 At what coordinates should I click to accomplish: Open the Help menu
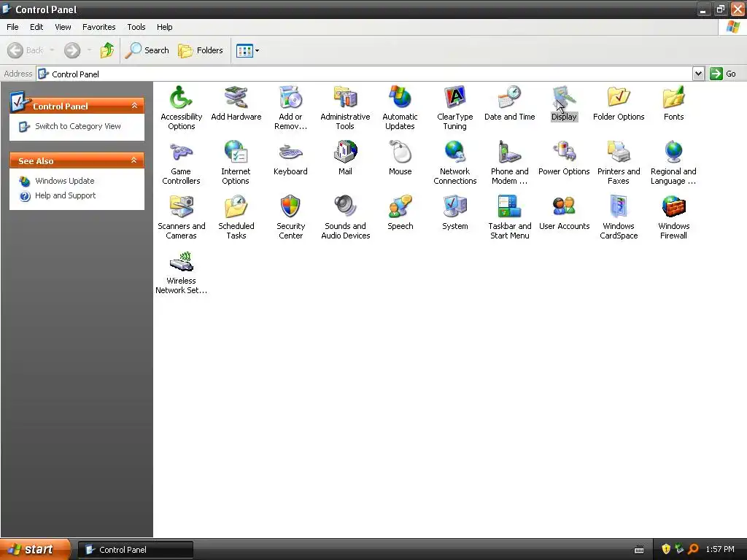pos(164,27)
